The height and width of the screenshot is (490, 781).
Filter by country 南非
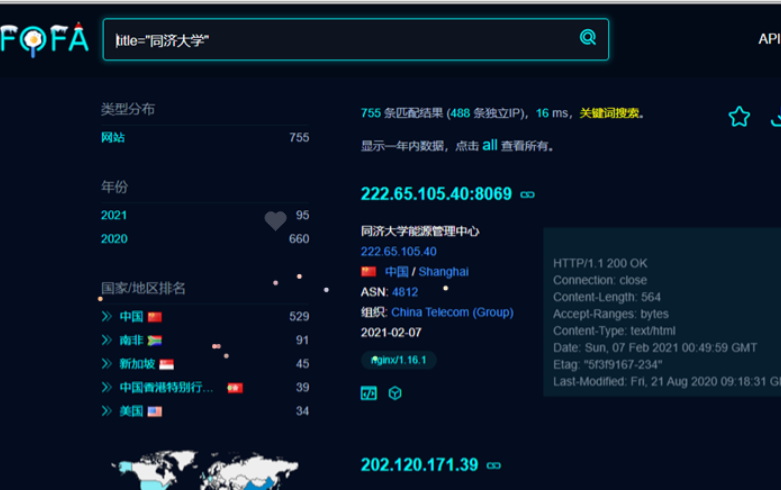(x=131, y=340)
